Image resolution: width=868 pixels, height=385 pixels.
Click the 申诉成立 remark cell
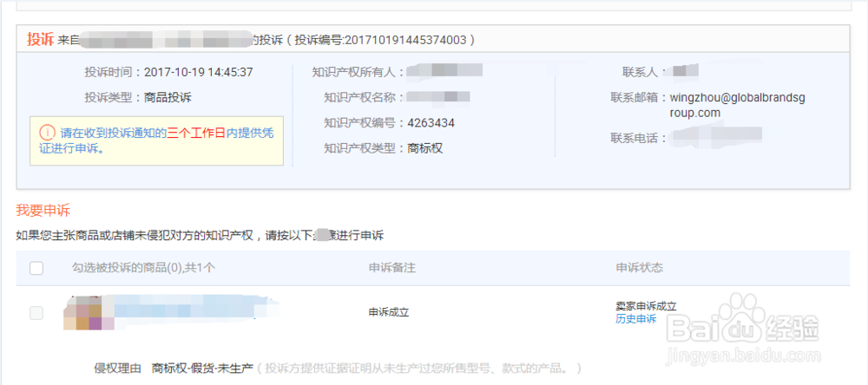389,312
